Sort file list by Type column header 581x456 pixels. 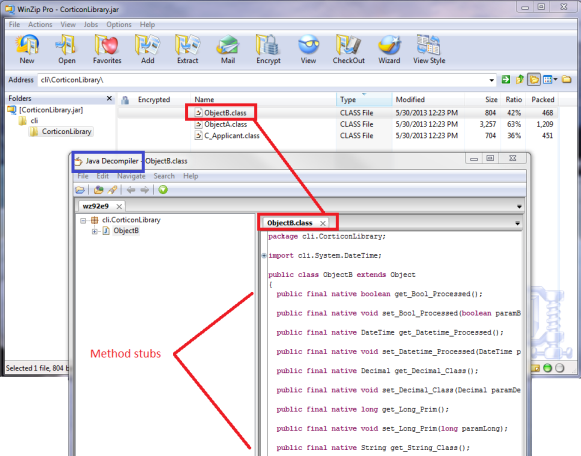(364, 99)
